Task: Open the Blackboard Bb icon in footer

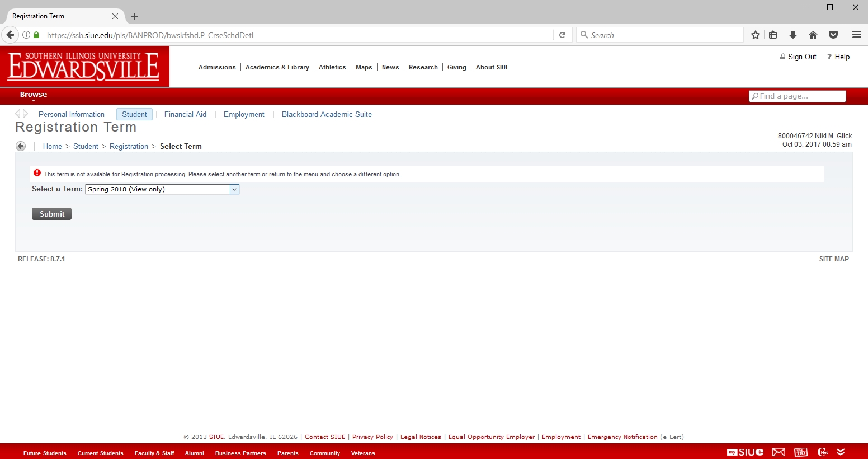Action: pos(801,452)
